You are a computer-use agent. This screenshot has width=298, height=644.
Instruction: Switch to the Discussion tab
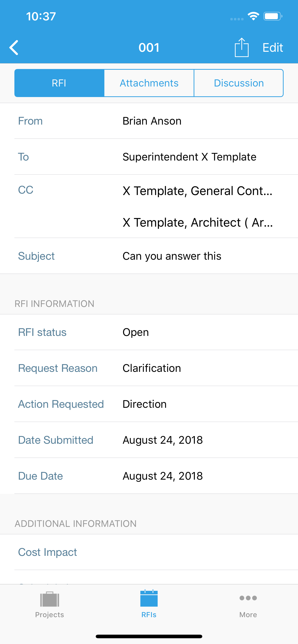click(239, 83)
